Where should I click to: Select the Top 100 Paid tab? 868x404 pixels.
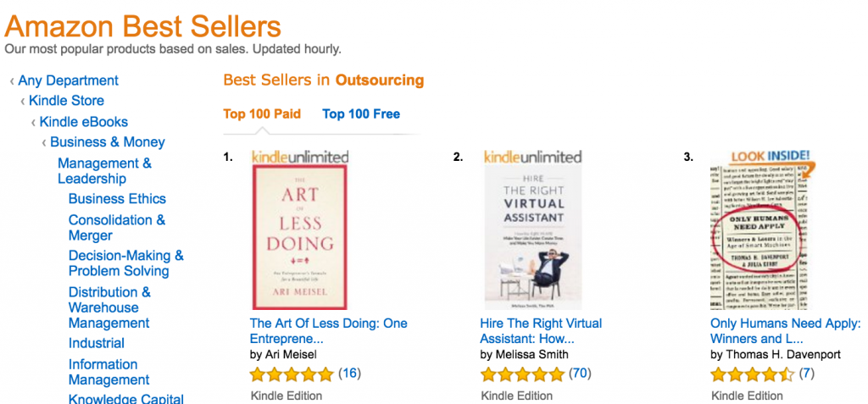click(x=262, y=114)
